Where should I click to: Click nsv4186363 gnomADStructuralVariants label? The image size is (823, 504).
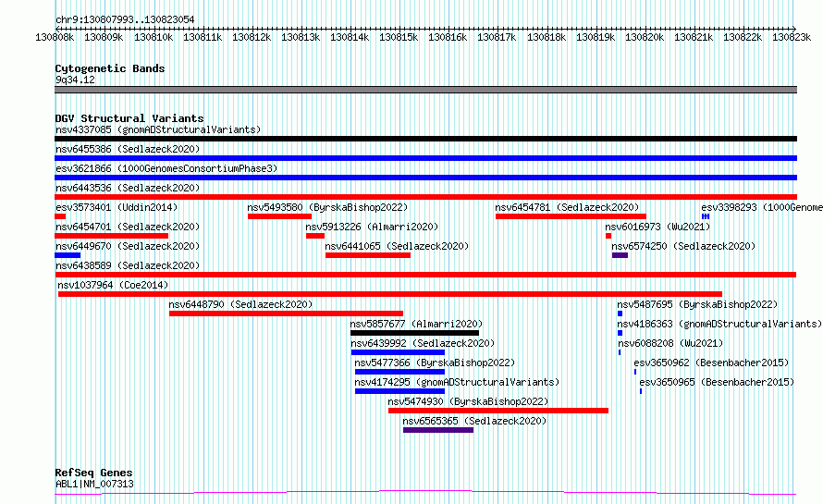pyautogui.click(x=719, y=324)
